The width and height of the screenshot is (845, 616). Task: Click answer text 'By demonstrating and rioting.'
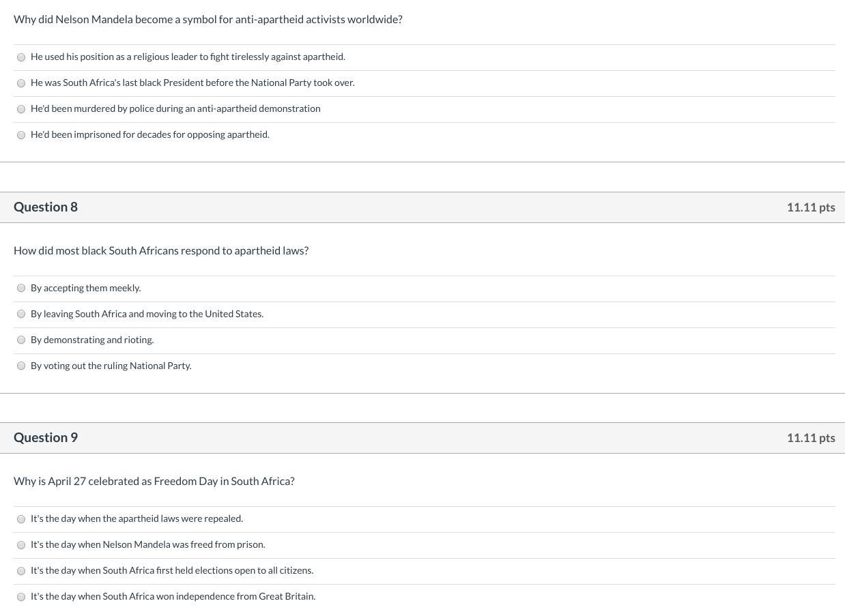point(92,340)
